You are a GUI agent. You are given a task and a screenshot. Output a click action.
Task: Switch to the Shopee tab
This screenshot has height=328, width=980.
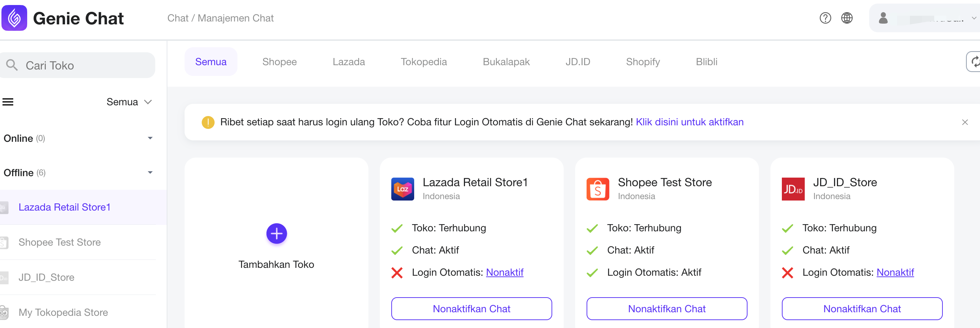pyautogui.click(x=279, y=62)
